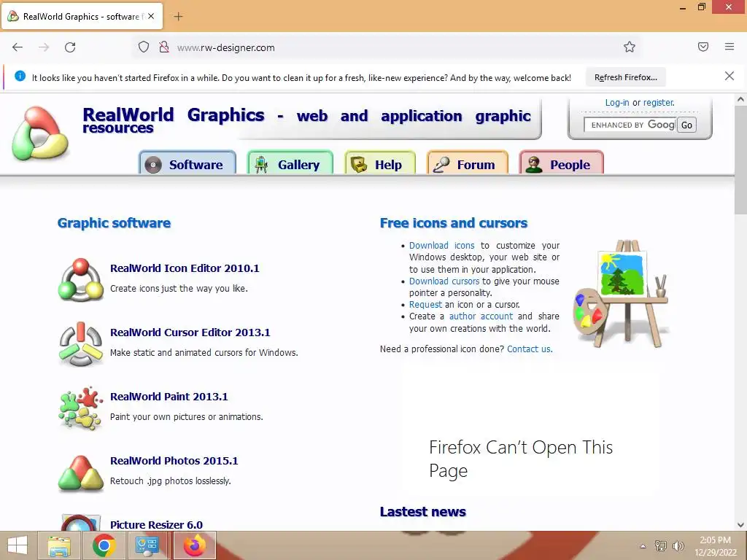Click the network tray icon

coord(661,546)
